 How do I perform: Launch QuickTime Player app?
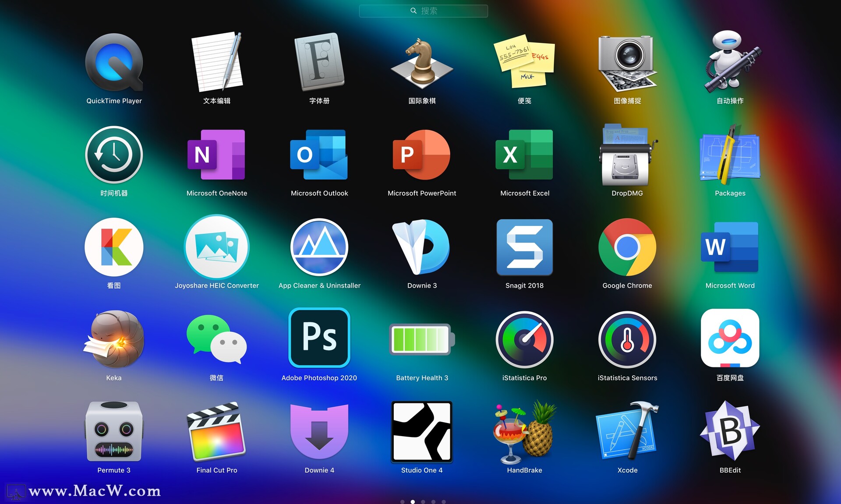click(x=114, y=63)
